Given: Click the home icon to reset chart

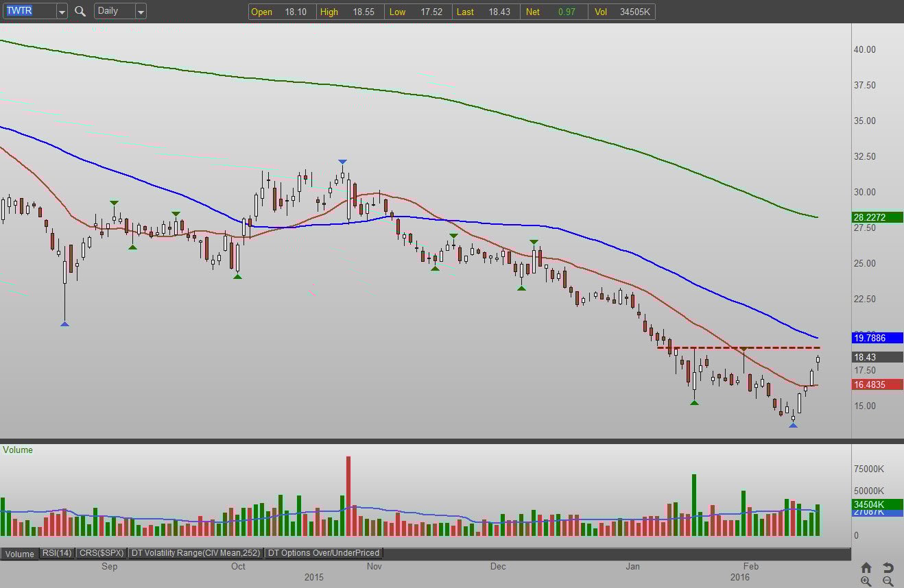Looking at the screenshot, I should 866,567.
